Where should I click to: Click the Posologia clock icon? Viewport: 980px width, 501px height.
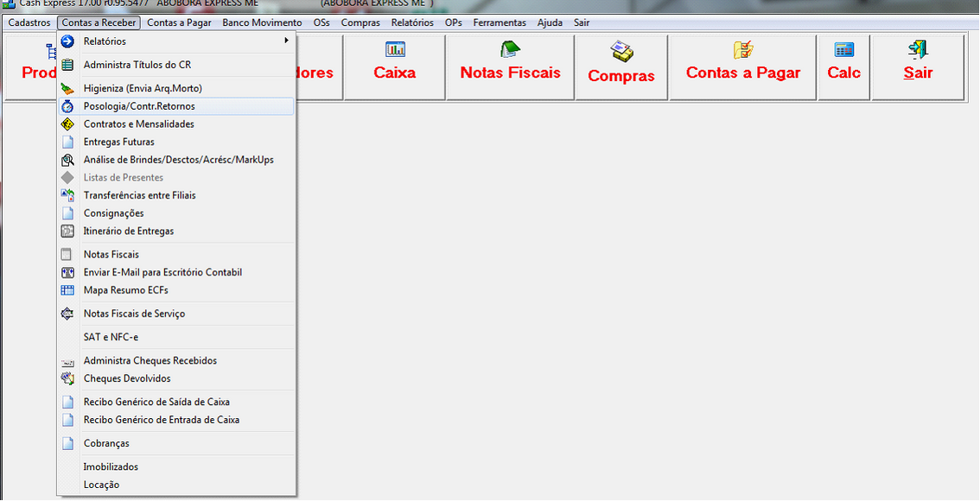point(67,106)
